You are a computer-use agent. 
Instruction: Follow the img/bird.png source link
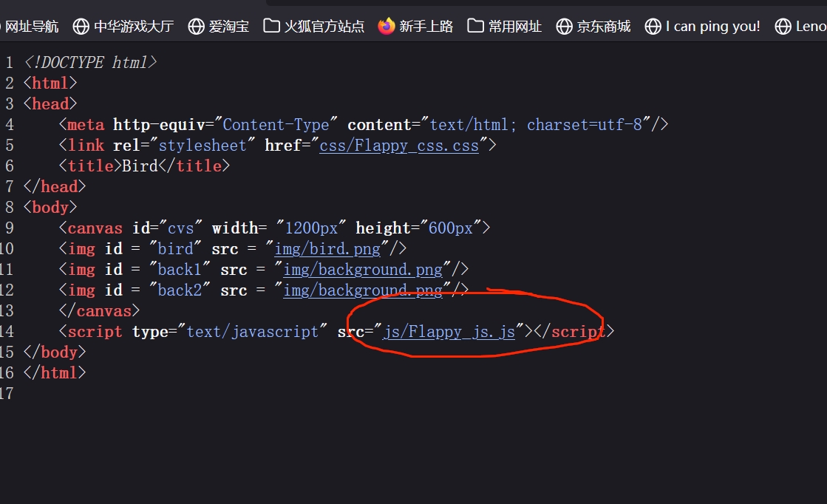[x=327, y=249]
